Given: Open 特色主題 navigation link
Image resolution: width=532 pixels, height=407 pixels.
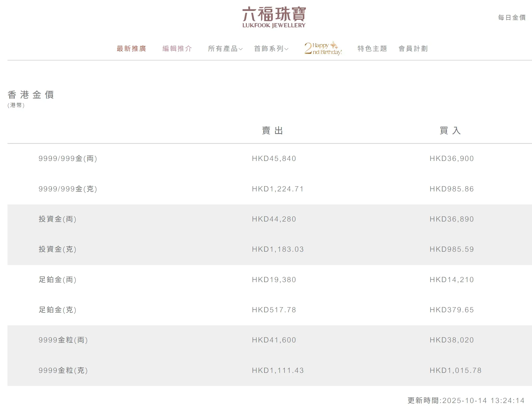Looking at the screenshot, I should click(x=372, y=49).
